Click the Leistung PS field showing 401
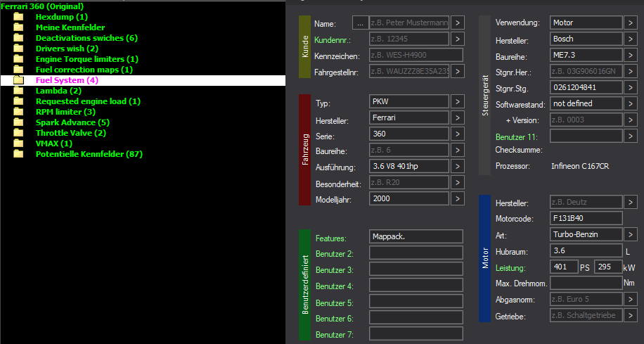The width and height of the screenshot is (644, 344). [x=564, y=267]
